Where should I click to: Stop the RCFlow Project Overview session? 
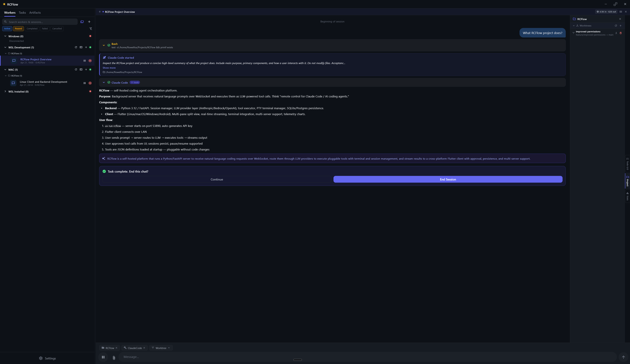90,61
